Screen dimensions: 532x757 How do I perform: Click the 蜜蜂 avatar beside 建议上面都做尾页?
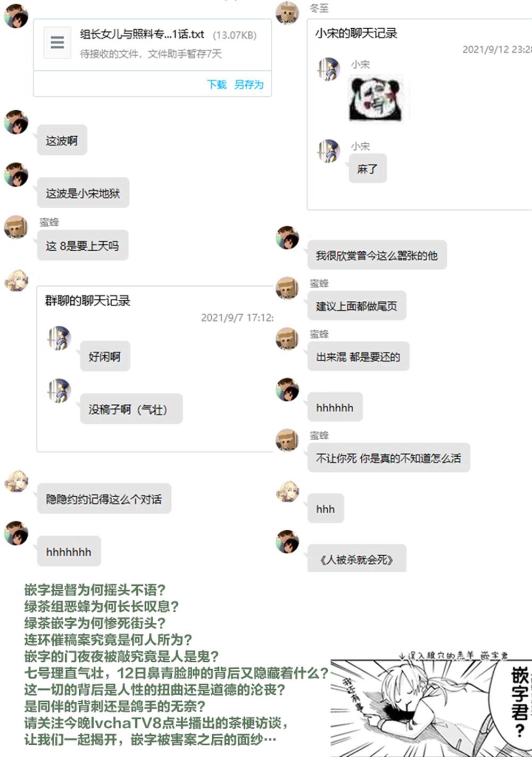tap(287, 288)
